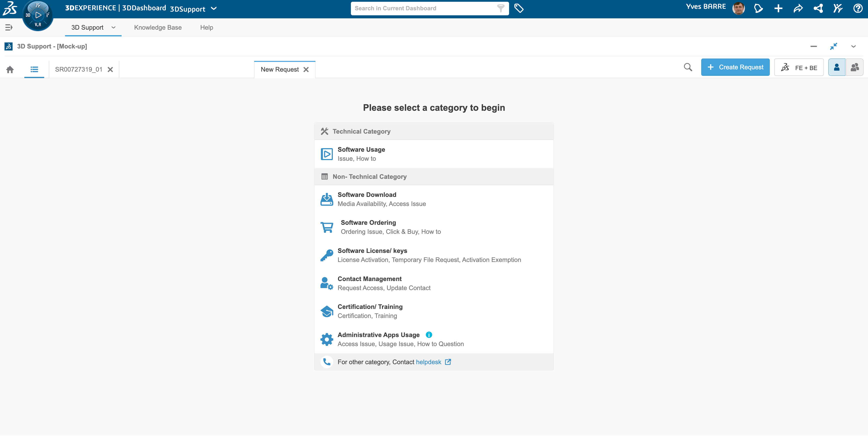
Task: Switch to single user view
Action: 836,67
